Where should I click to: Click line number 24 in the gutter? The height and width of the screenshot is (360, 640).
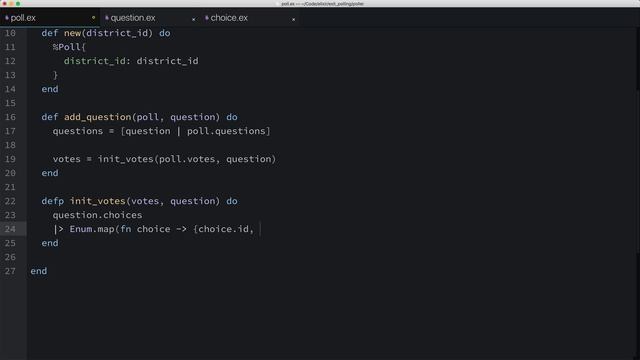(10, 229)
